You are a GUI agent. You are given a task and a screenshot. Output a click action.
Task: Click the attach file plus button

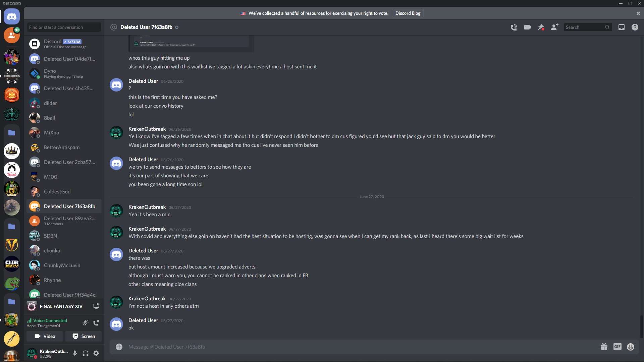(x=119, y=347)
